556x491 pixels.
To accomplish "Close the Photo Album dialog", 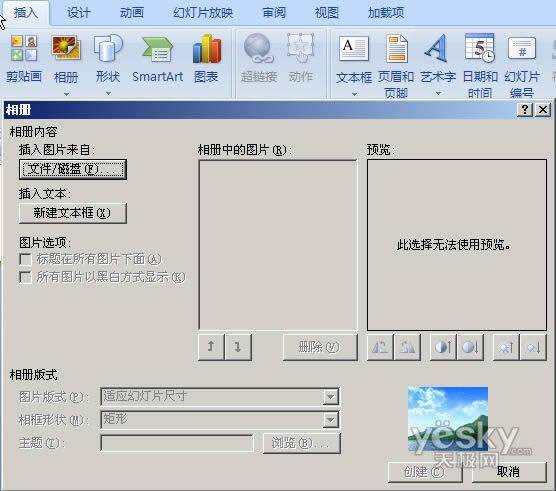I will pyautogui.click(x=543, y=110).
